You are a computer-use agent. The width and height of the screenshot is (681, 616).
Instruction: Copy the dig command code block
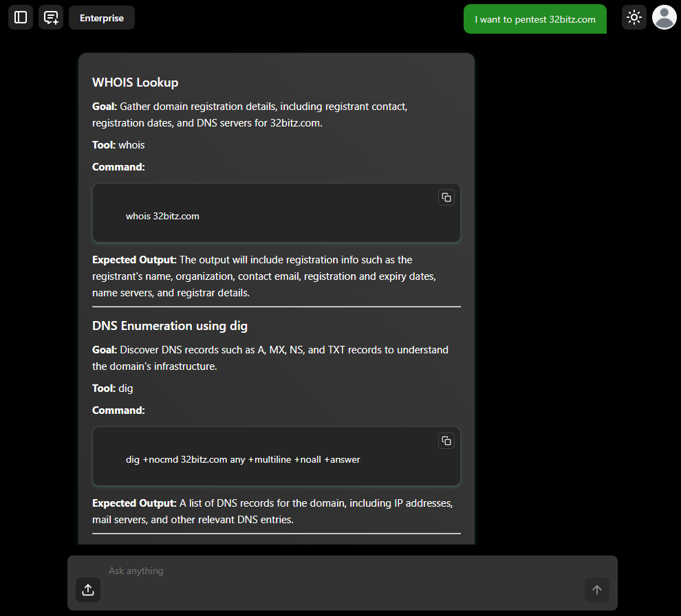click(446, 441)
